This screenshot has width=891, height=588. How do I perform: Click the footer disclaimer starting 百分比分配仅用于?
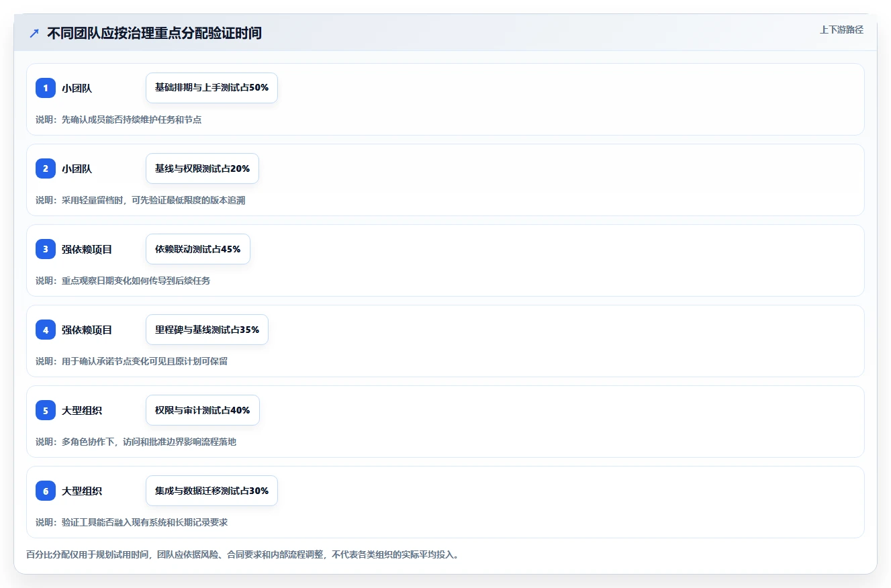[242, 554]
